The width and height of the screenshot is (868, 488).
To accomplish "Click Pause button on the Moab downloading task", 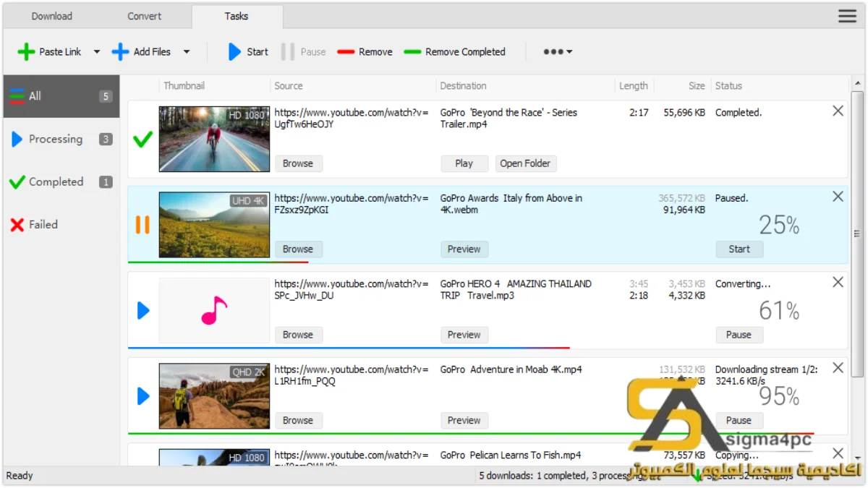I will [x=739, y=420].
